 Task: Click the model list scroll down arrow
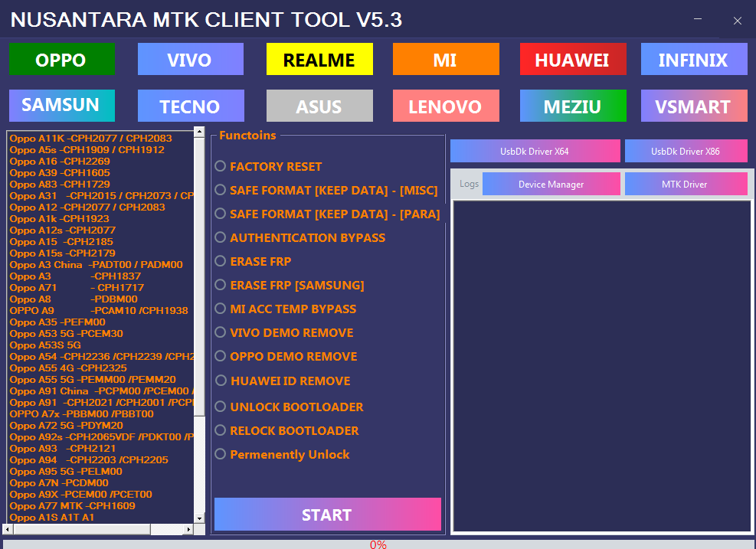200,518
